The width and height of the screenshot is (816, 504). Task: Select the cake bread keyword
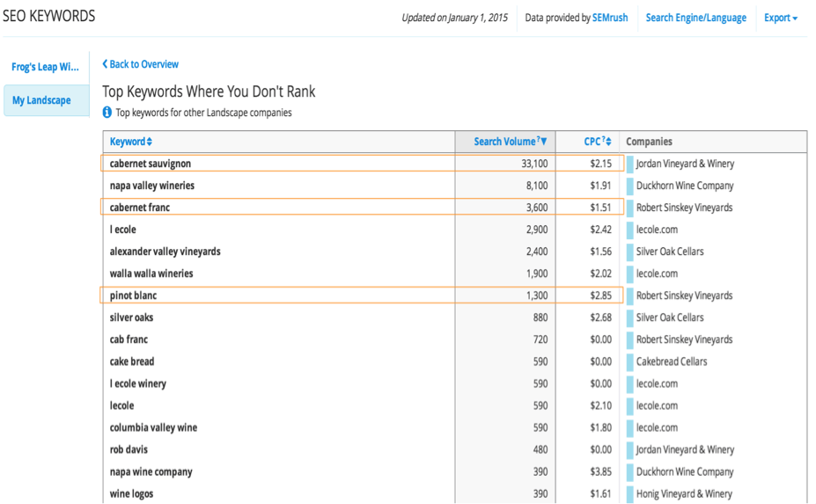tap(132, 362)
